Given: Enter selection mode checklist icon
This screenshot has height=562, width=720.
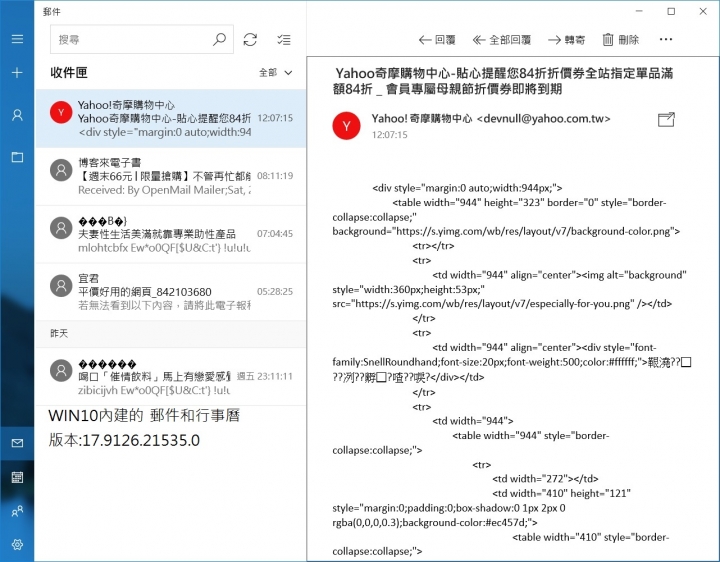Looking at the screenshot, I should click(284, 40).
